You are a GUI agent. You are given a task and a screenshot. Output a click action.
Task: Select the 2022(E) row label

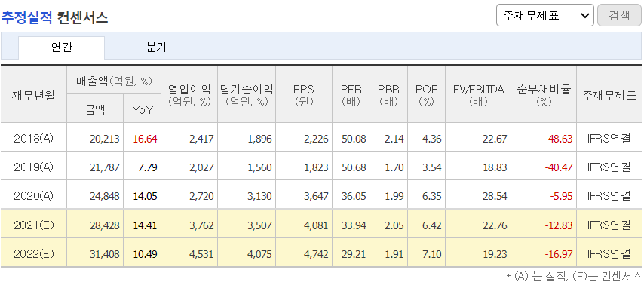point(34,254)
